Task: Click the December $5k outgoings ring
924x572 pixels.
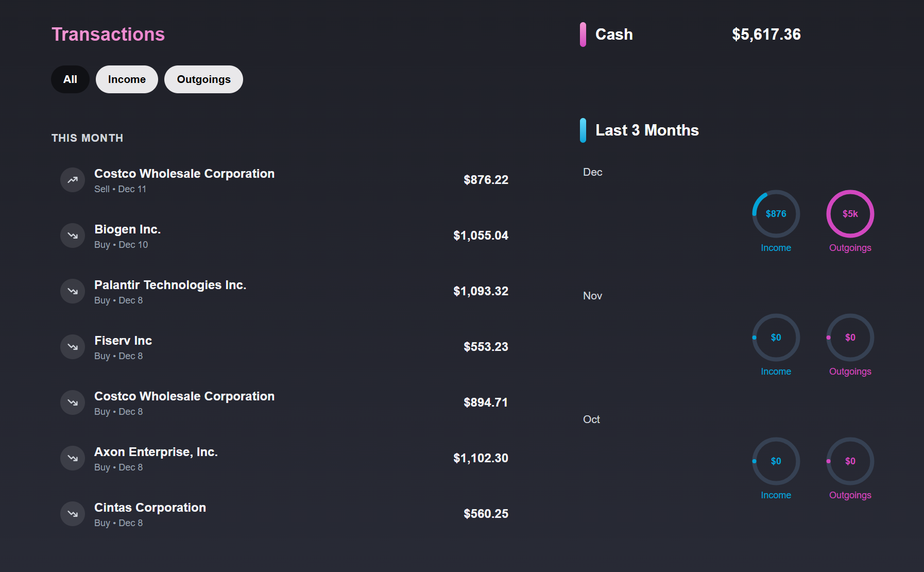Action: (850, 214)
